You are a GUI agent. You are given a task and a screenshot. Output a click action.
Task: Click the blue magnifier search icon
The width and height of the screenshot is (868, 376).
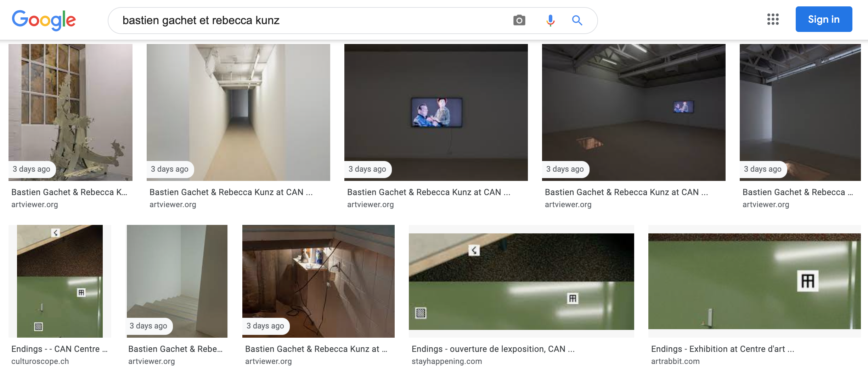577,20
